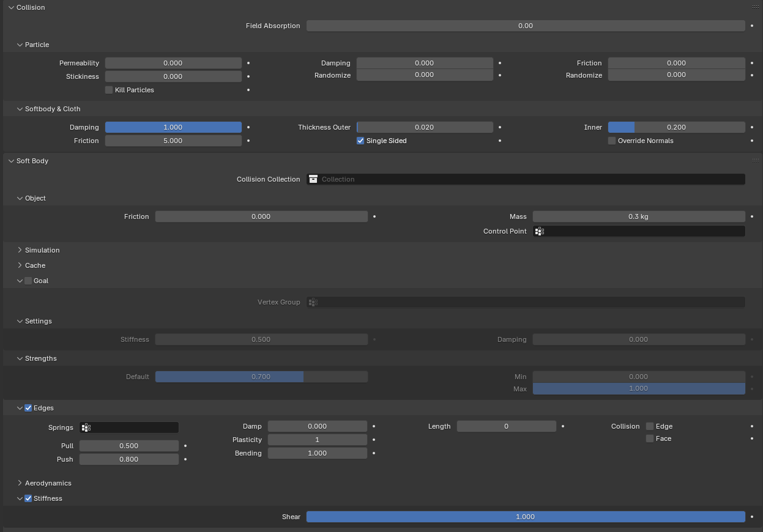Screen dimensions: 763x532
Task: Click the Length value field
Action: [x=507, y=426]
